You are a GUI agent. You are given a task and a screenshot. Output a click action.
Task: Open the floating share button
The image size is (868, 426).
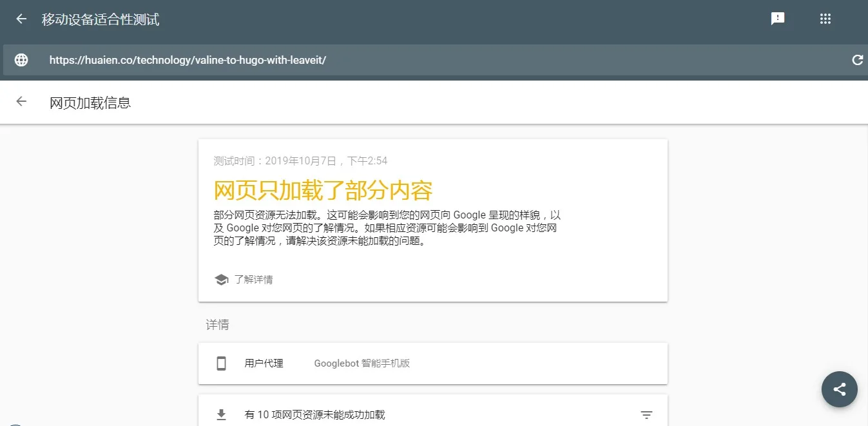tap(839, 389)
